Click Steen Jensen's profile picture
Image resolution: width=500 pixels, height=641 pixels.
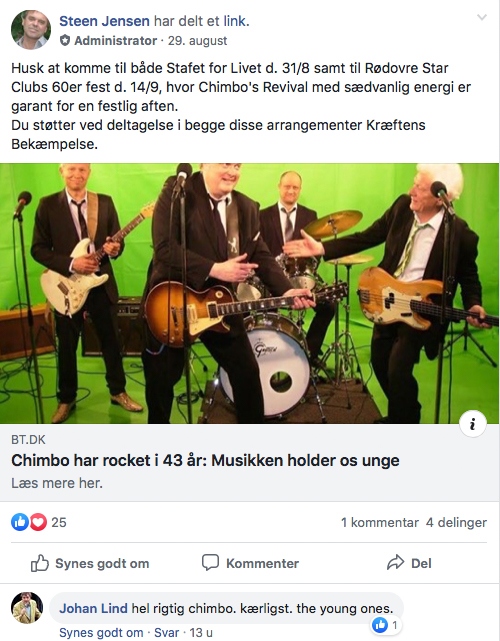31,30
